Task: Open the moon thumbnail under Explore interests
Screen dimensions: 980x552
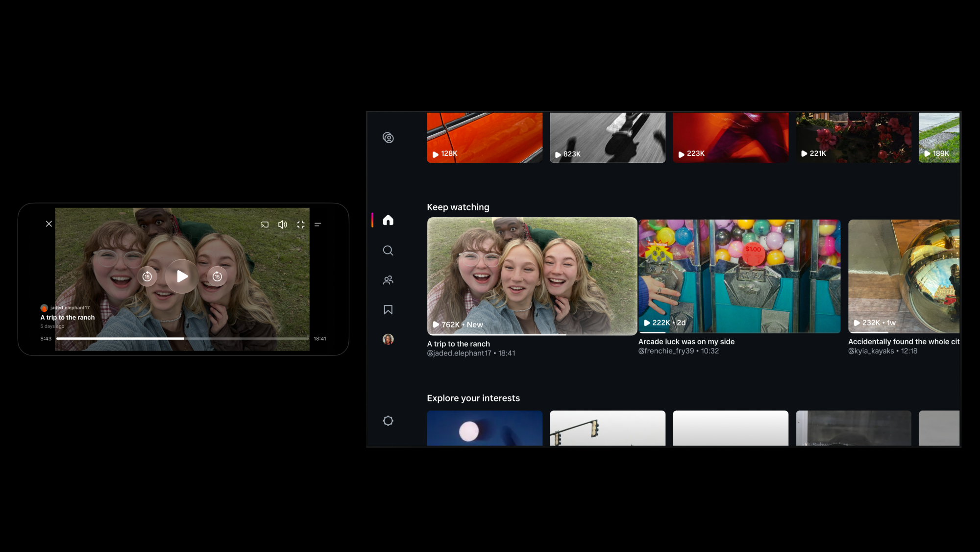Action: click(x=485, y=428)
